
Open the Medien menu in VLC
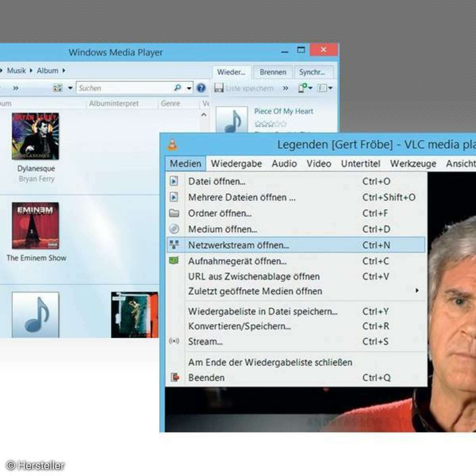[184, 163]
